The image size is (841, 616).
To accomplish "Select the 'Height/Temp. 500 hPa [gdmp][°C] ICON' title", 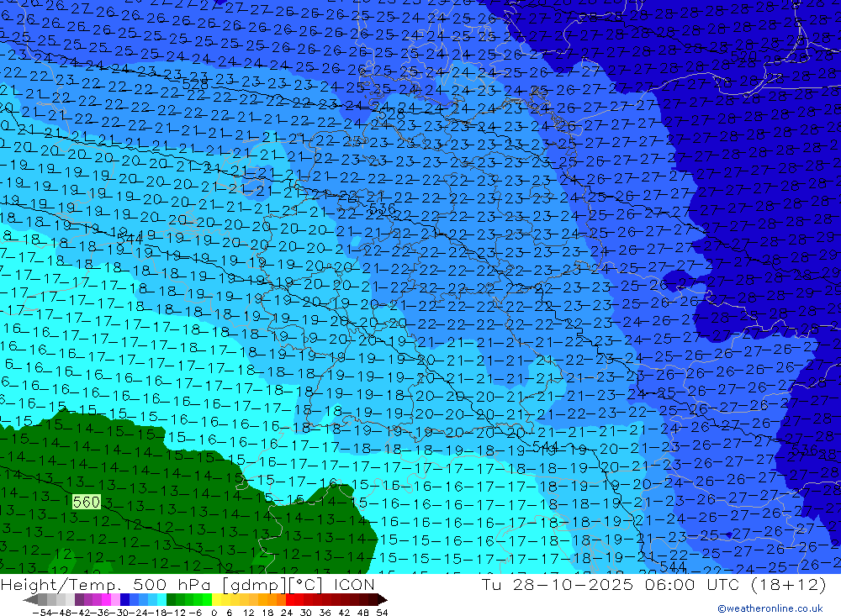I will [x=188, y=584].
